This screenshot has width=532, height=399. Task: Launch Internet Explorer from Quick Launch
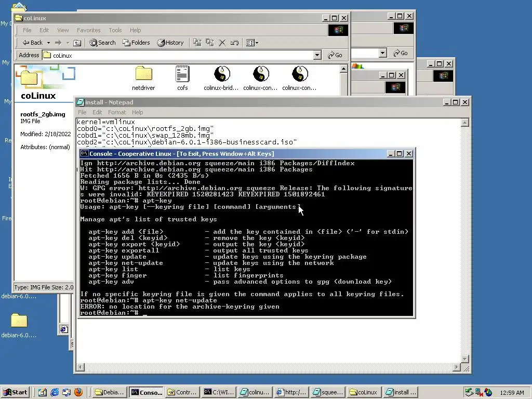click(54, 392)
